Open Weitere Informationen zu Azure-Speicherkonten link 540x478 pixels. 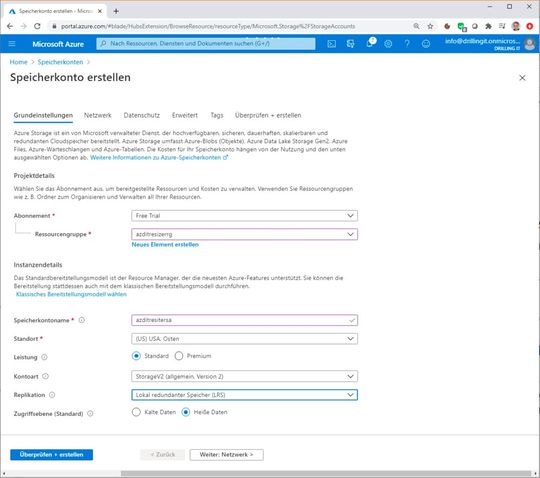click(x=159, y=157)
